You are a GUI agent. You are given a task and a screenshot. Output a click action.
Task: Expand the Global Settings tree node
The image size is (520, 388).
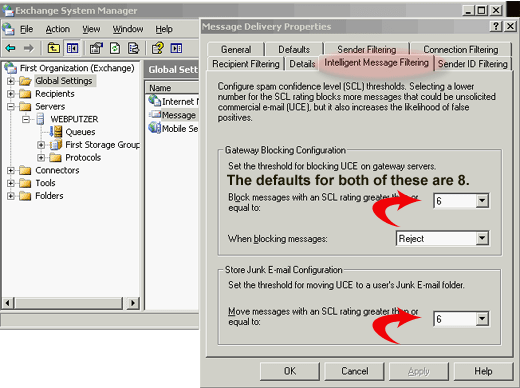click(11, 81)
